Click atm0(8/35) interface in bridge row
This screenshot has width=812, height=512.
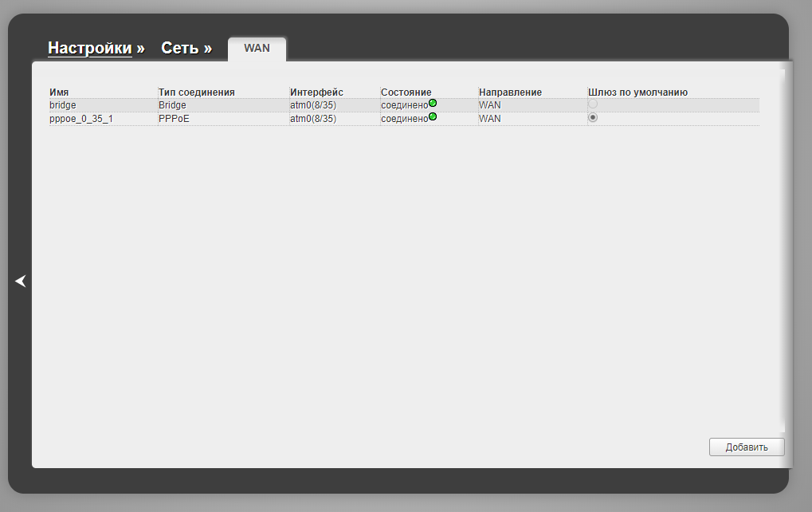313,105
